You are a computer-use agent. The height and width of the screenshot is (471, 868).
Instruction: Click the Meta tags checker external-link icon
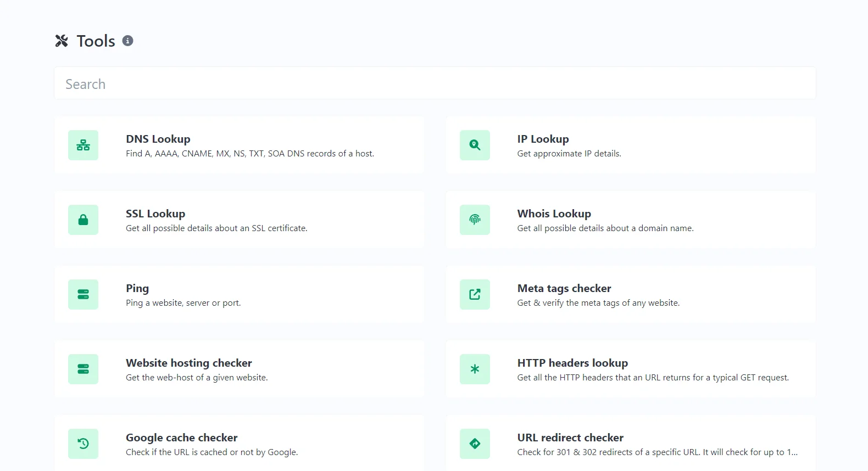point(475,294)
